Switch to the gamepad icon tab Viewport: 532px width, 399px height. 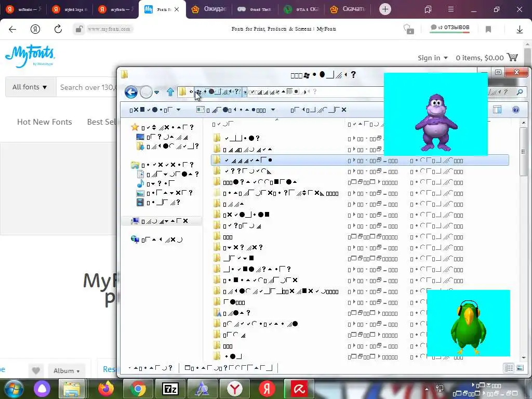click(255, 9)
